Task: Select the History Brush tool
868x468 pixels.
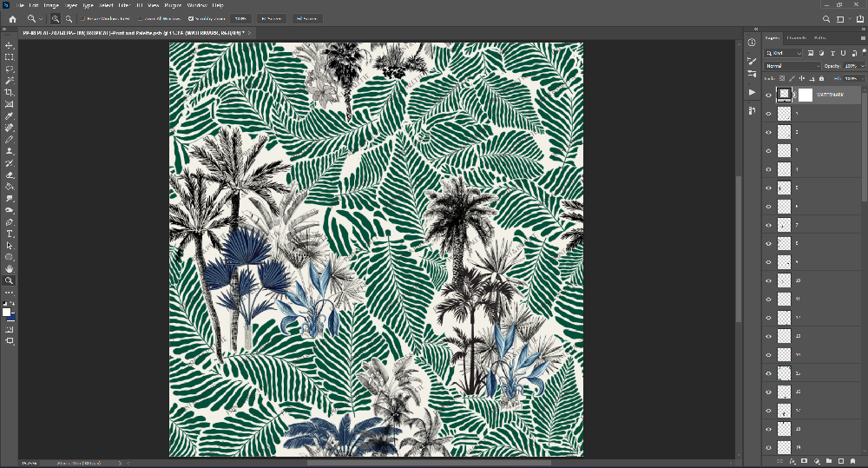Action: (10, 163)
